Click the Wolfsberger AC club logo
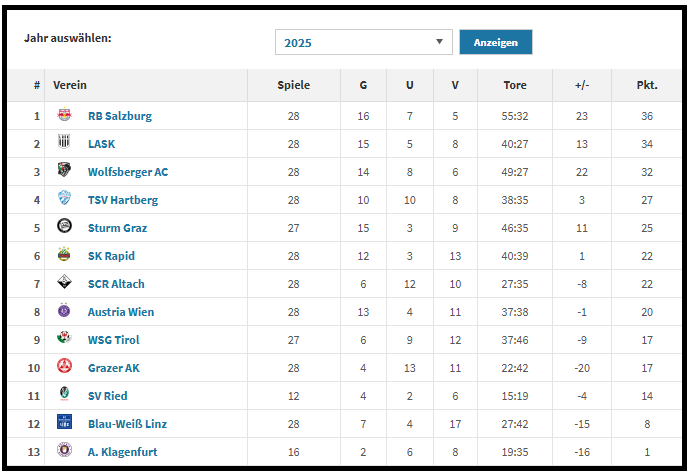Viewport: 692px width, 473px height. pyautogui.click(x=65, y=171)
